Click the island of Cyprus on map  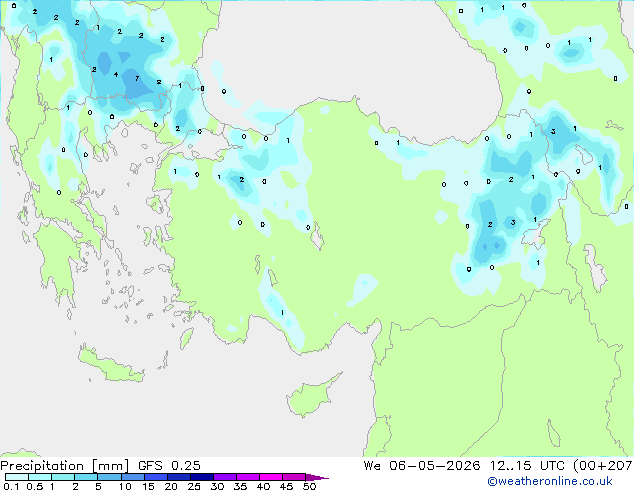click(311, 396)
